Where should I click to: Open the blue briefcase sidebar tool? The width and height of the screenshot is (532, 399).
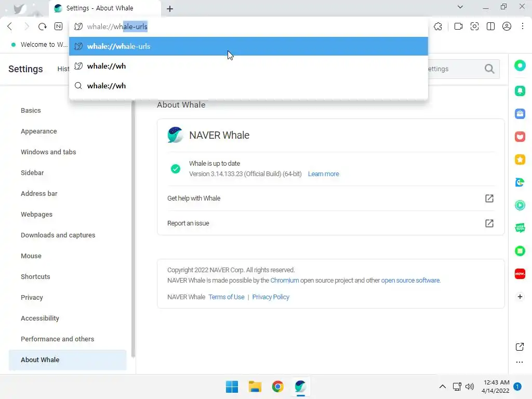click(x=520, y=114)
